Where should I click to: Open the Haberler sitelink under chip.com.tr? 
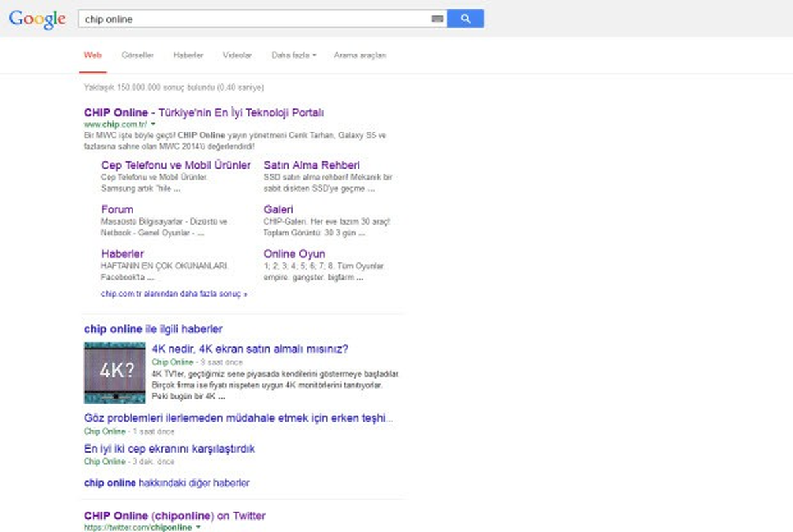coord(122,254)
